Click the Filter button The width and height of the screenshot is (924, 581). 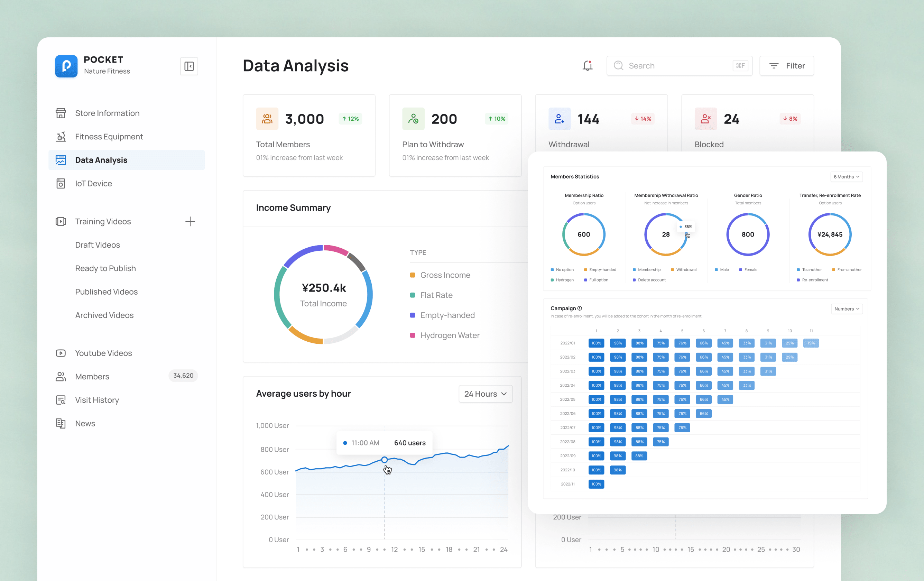787,66
